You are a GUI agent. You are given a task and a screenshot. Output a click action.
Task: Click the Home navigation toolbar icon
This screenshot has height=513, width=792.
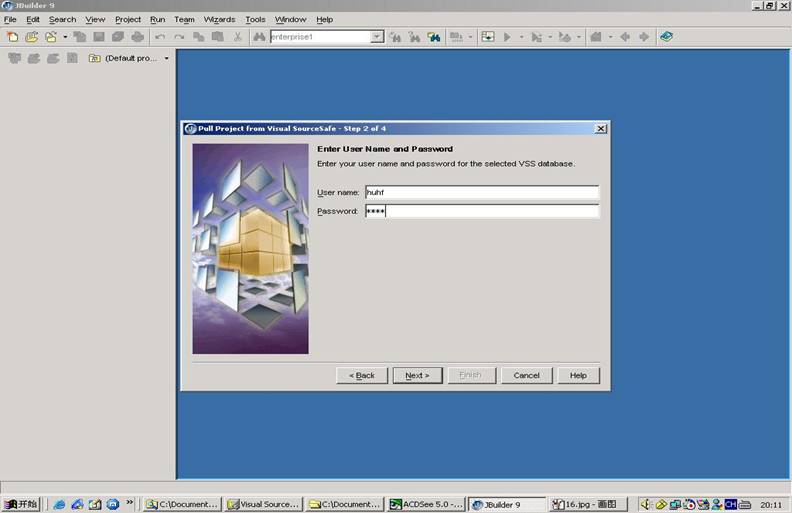coord(597,37)
